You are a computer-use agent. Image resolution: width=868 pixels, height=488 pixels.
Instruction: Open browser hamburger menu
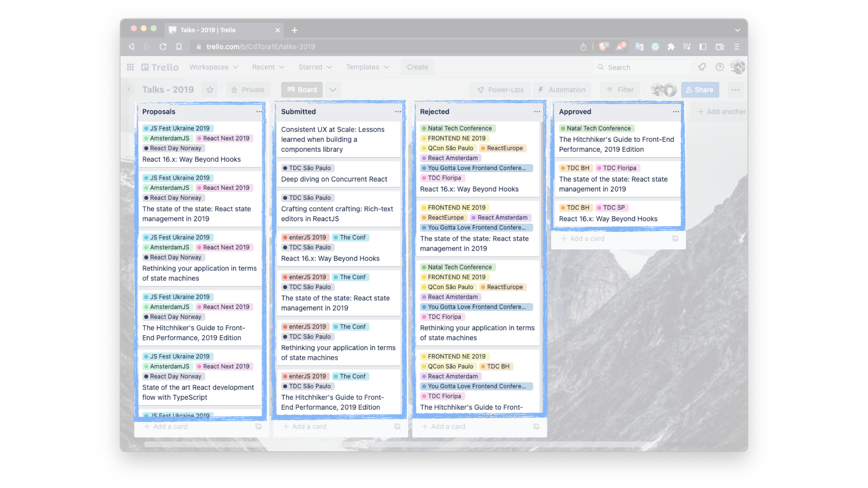[736, 47]
